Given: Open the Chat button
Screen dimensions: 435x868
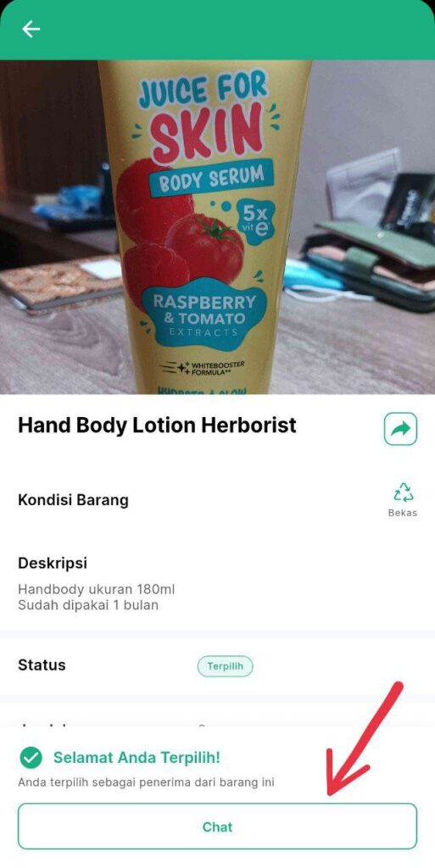Looking at the screenshot, I should [x=217, y=826].
